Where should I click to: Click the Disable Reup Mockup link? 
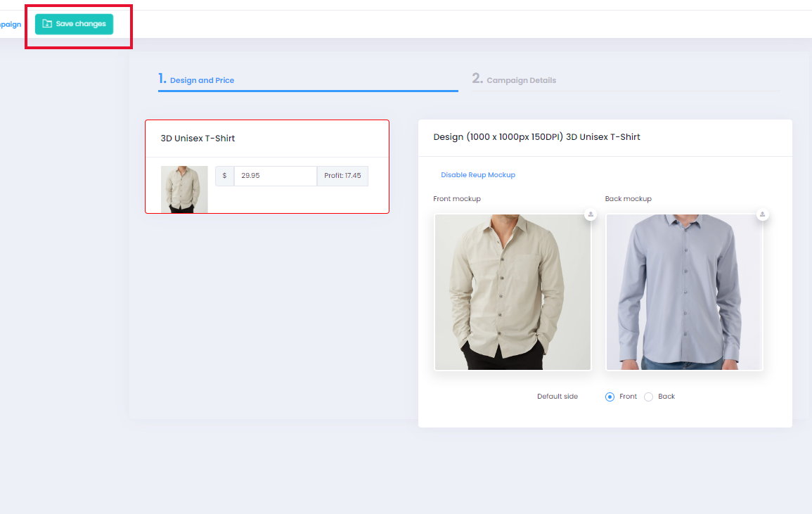click(x=478, y=175)
